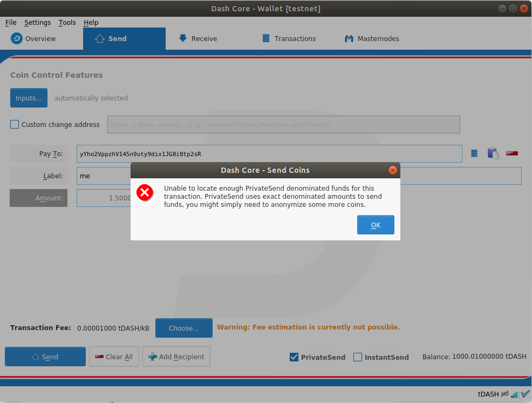The width and height of the screenshot is (532, 403).
Task: Open the File menu
Action: (x=11, y=23)
